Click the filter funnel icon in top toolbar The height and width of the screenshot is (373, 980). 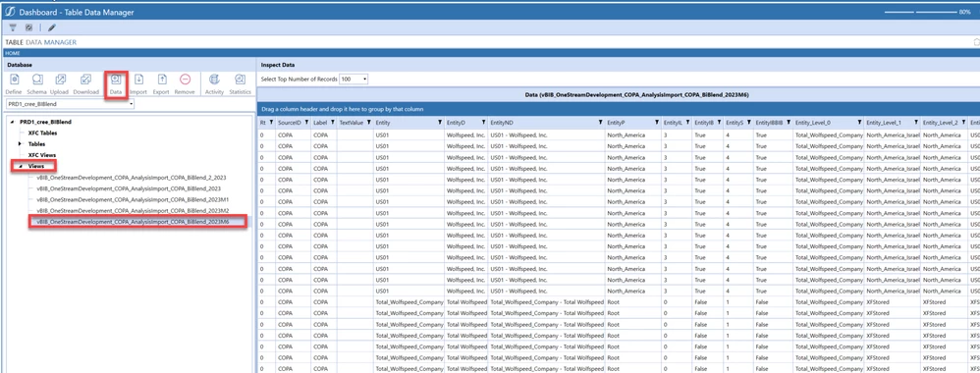(13, 27)
